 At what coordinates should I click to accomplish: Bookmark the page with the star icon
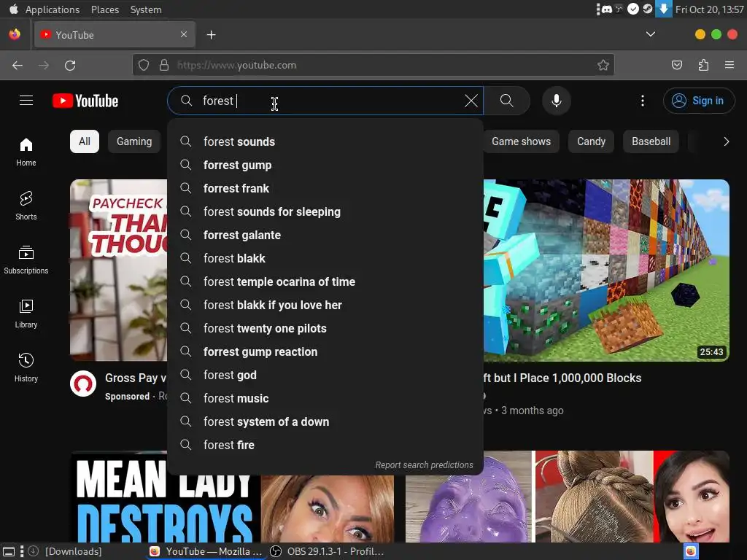(x=603, y=65)
